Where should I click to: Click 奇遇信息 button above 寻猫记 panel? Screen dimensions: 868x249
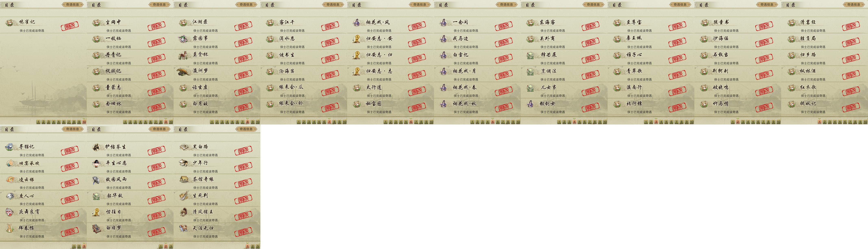pyautogui.click(x=72, y=129)
